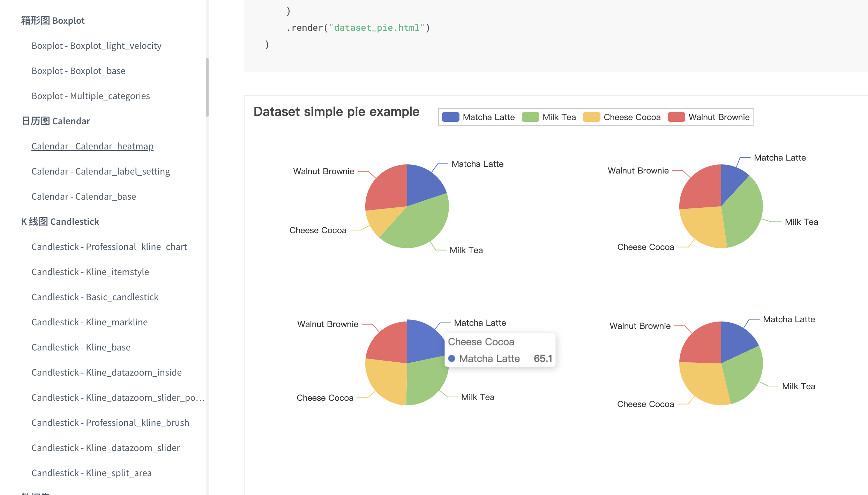
Task: Open Boxplot - Multiple_categories entry
Action: pos(90,96)
